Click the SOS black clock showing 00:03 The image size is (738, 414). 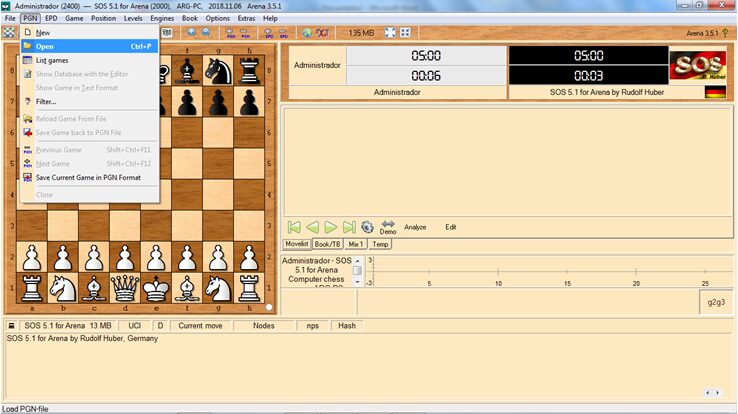(x=588, y=75)
